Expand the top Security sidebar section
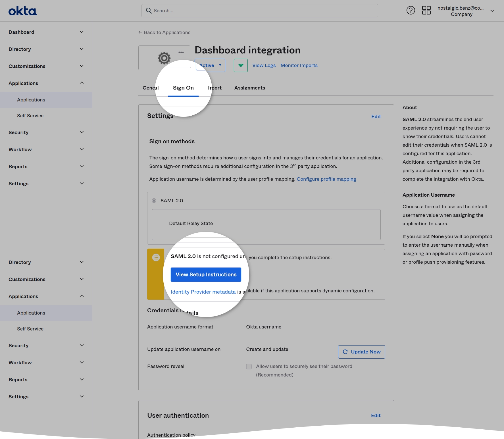This screenshot has width=504, height=439. (46, 132)
